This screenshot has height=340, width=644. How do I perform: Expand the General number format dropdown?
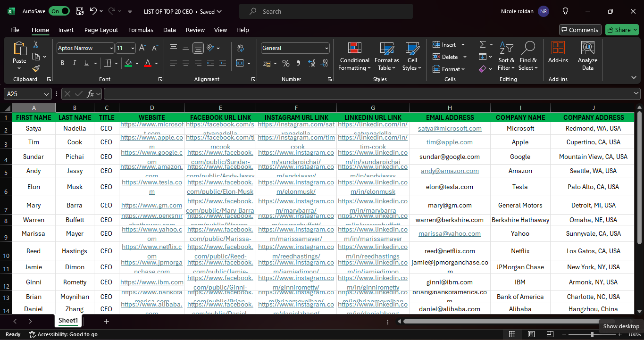click(326, 48)
